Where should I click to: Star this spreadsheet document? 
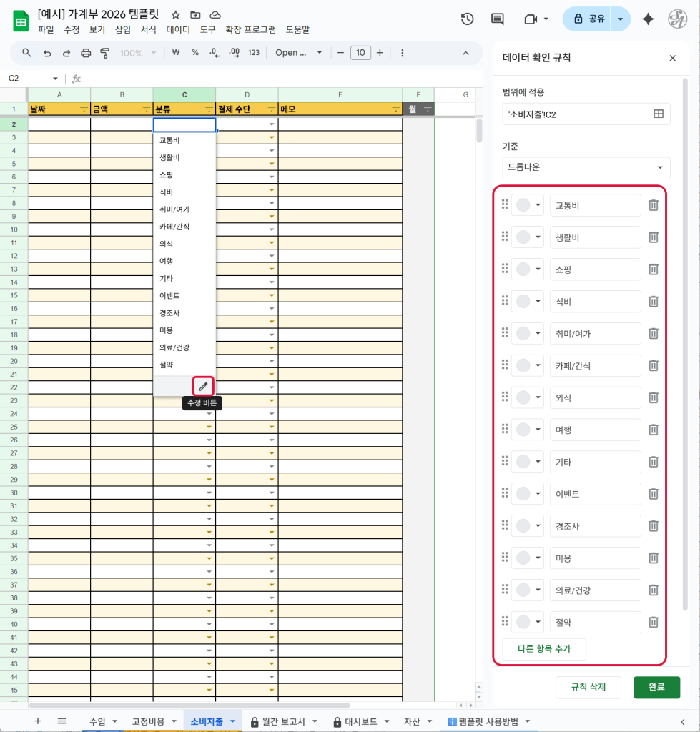tap(176, 14)
